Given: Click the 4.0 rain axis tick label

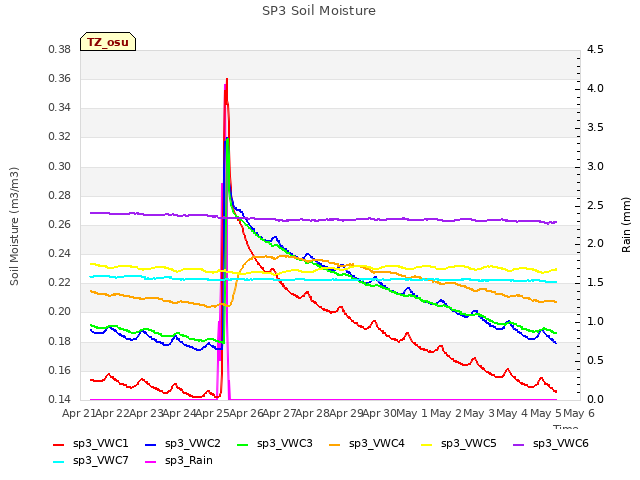Looking at the screenshot, I should tap(595, 89).
